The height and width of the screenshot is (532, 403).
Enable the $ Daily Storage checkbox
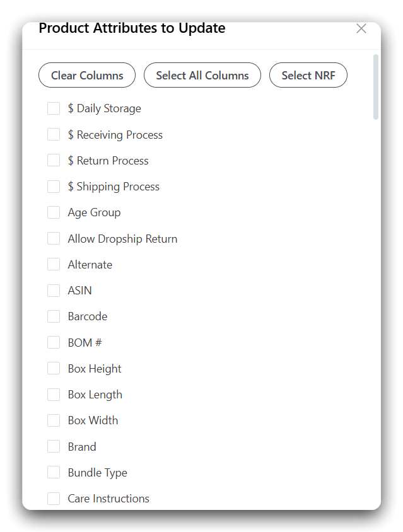(54, 108)
